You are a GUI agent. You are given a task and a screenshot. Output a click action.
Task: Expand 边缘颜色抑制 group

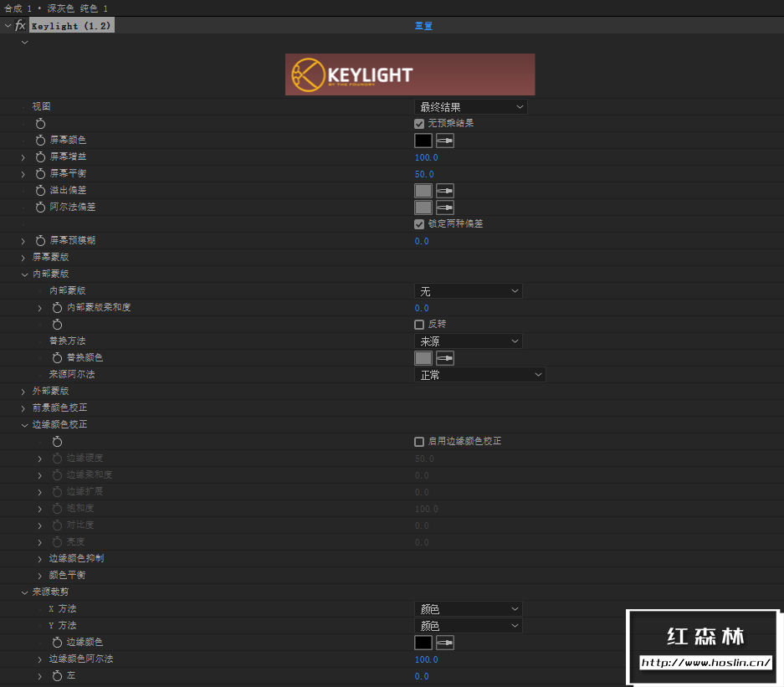pos(40,559)
